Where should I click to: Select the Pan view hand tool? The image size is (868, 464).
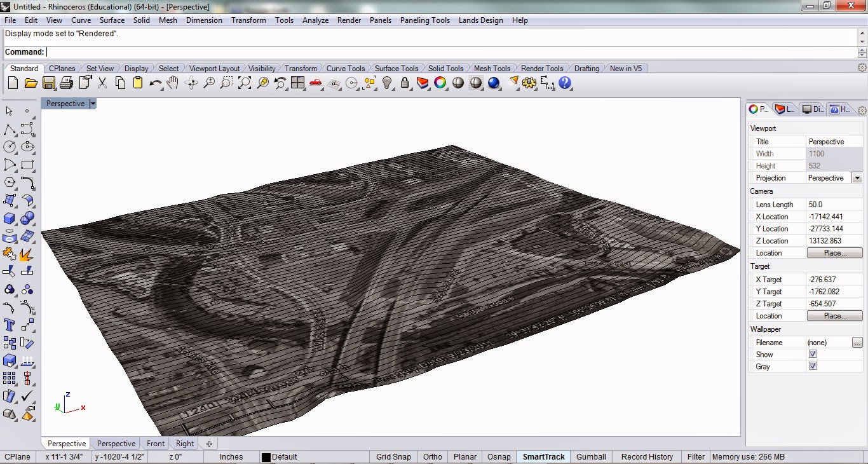coord(173,83)
